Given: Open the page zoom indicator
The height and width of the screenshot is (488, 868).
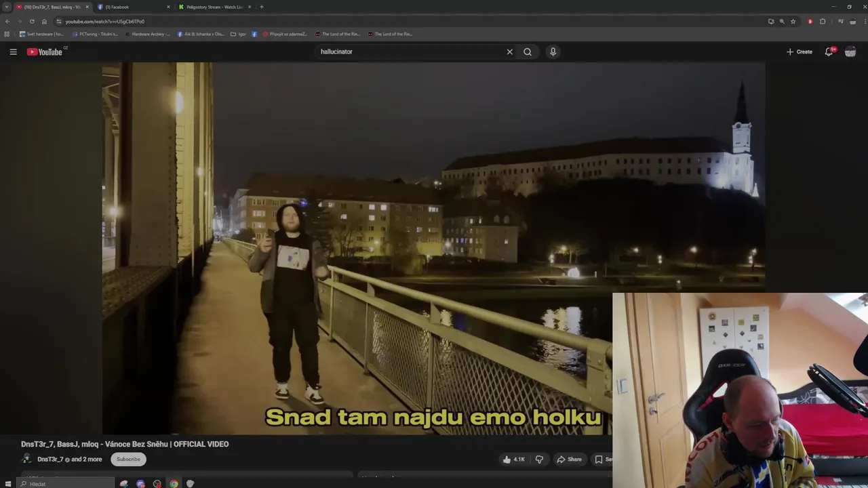Looking at the screenshot, I should coord(782,22).
